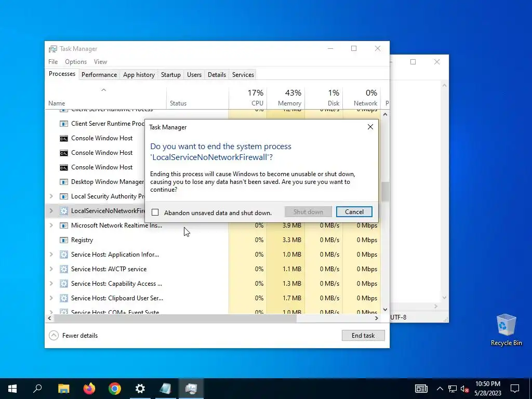This screenshot has width=532, height=399.
Task: Sort processes by Memory column
Action: point(286,98)
